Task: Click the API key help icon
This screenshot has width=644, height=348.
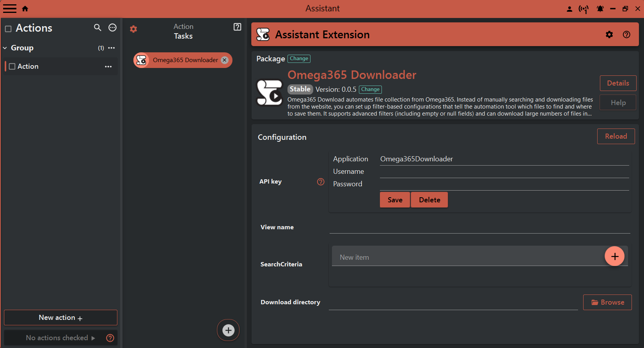Action: (321, 182)
